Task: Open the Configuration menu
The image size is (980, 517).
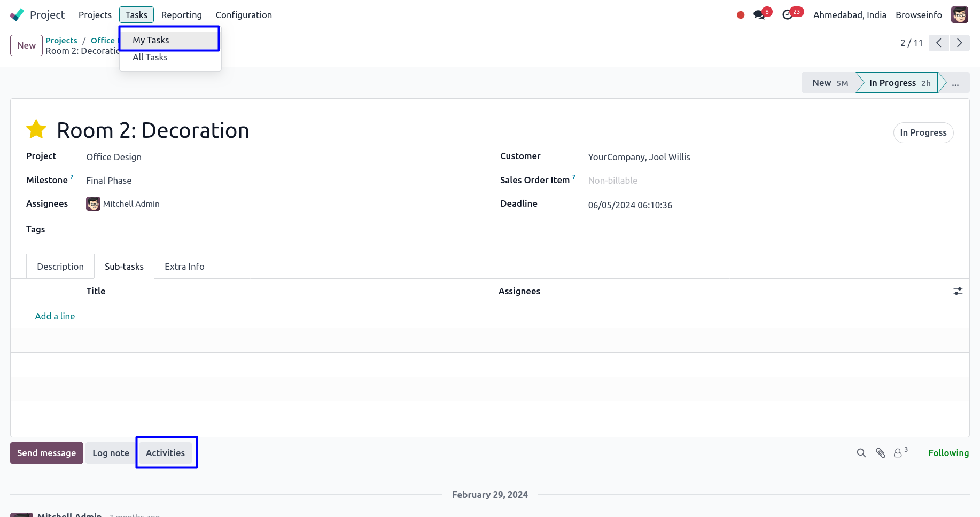Action: pyautogui.click(x=244, y=15)
